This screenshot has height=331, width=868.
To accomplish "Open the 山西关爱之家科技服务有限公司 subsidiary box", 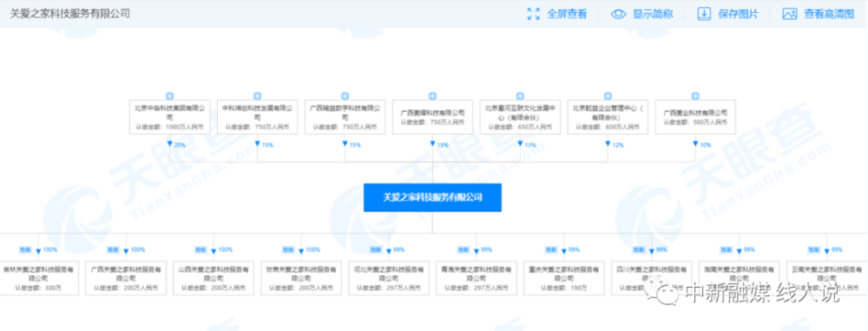I will pos(214,277).
